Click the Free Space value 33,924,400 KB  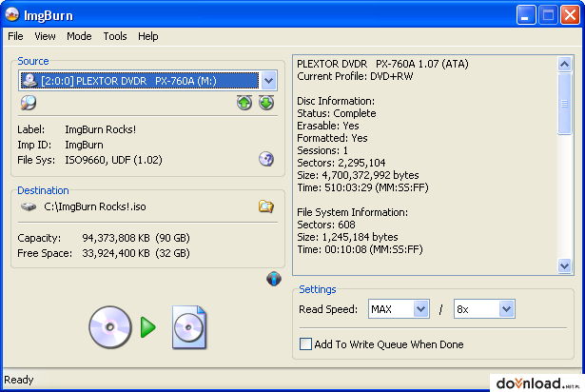[x=116, y=253]
